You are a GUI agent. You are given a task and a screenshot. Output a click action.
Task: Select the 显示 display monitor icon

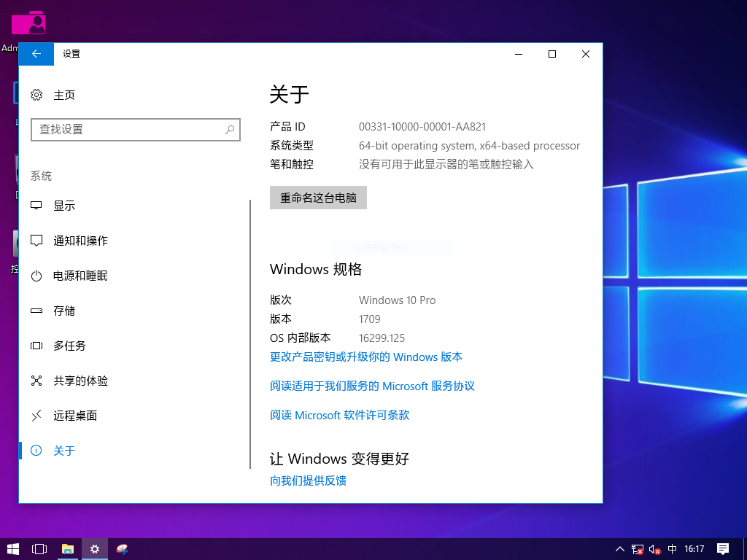36,206
